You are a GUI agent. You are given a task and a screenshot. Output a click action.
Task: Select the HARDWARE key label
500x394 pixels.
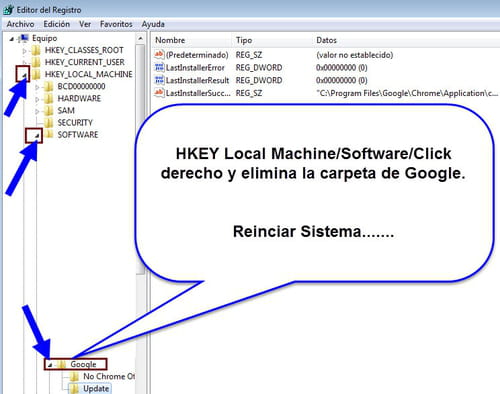(79, 98)
